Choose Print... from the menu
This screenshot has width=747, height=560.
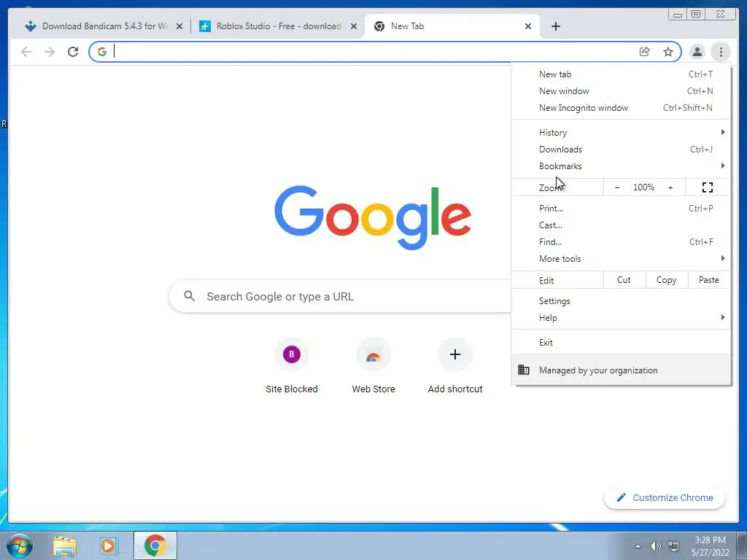pyautogui.click(x=622, y=208)
